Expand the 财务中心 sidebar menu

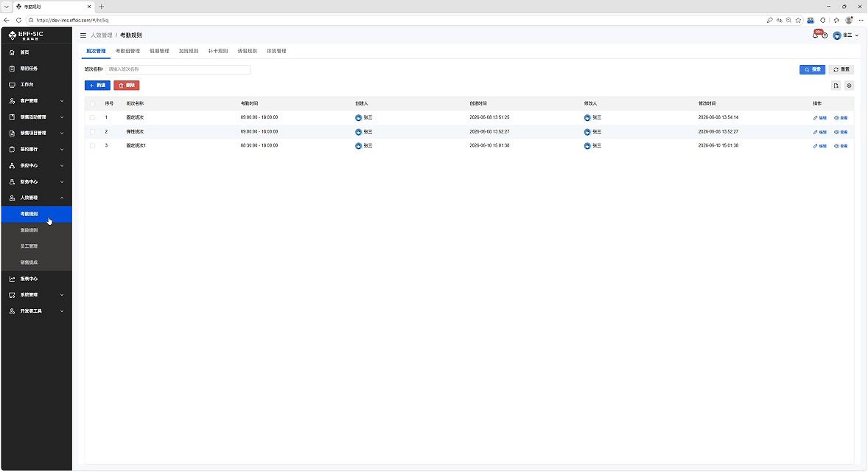(37, 181)
